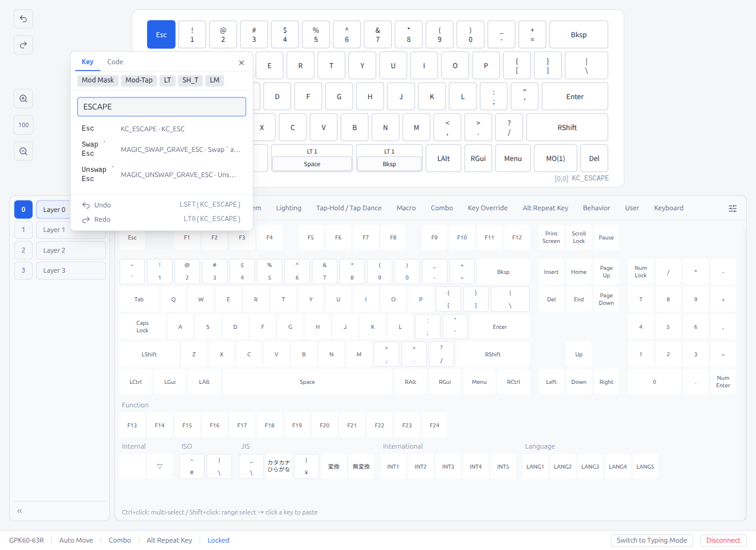Click the redo arrow icon at top left

[23, 45]
